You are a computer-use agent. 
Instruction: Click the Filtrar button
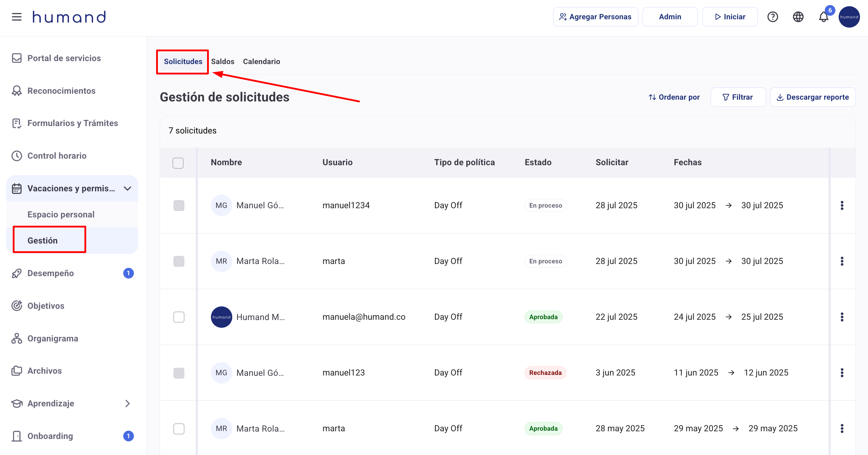738,97
